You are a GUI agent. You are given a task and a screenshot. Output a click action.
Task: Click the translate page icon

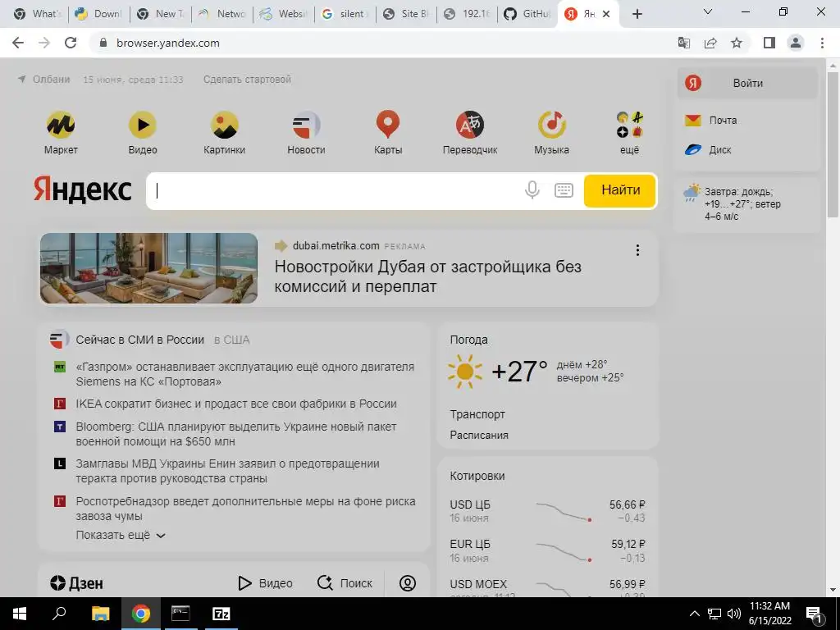pos(684,43)
